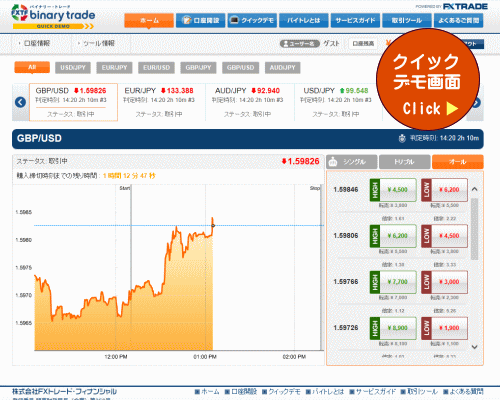Image resolution: width=500 pixels, height=400 pixels.
Task: Select the USD/JPY currency filter
Action: point(73,68)
